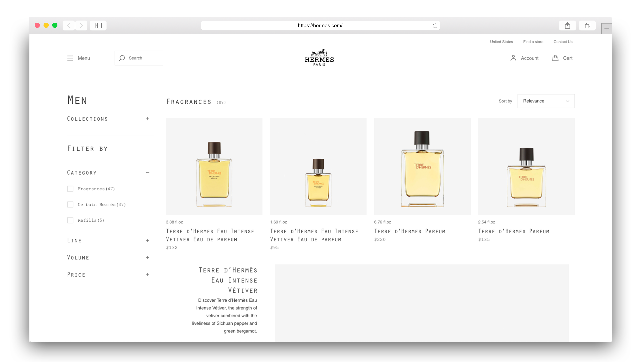Click the "$135" price
Viewport: 644px width, 362px height.
coord(484,239)
